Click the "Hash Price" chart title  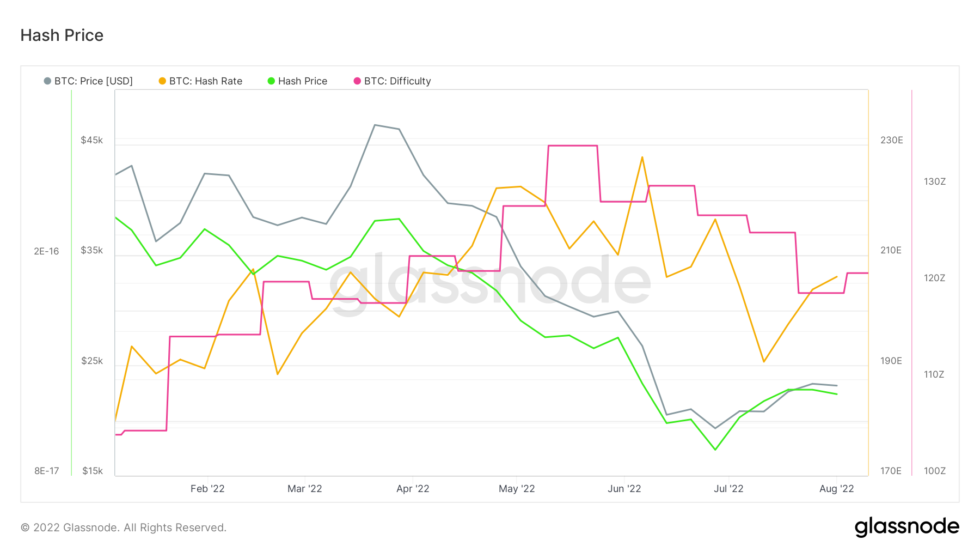coord(62,35)
